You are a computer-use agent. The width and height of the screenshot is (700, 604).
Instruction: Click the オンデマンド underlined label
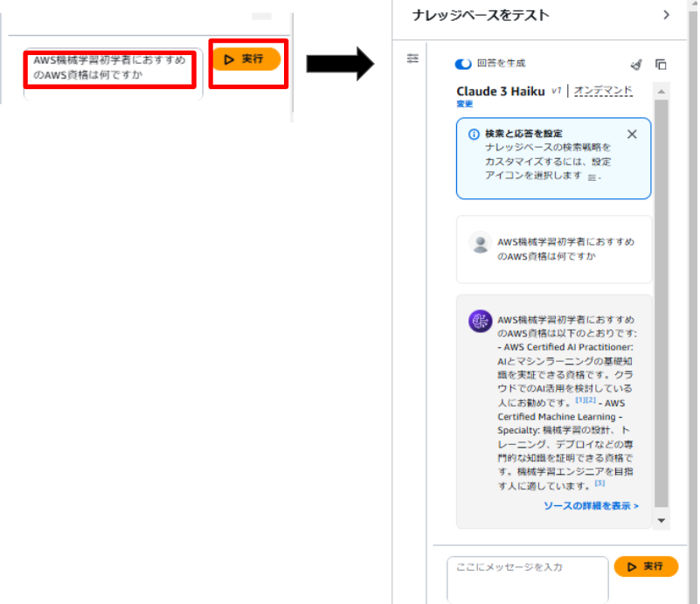point(603,91)
